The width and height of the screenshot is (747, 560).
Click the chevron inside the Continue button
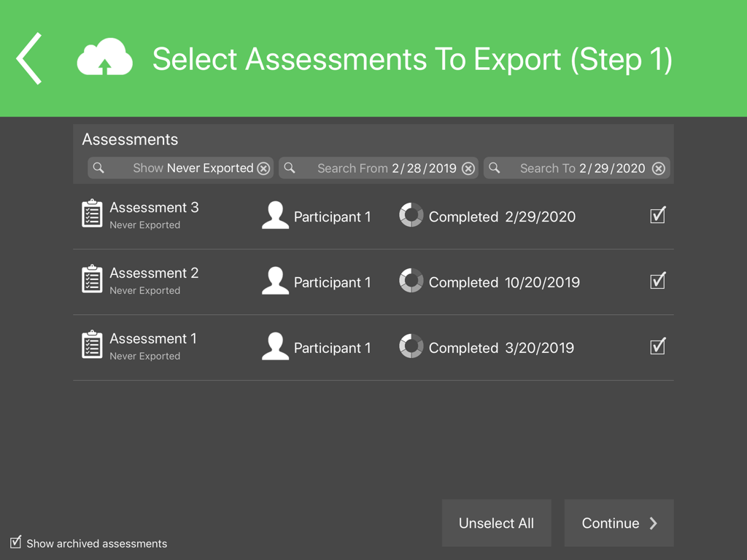tap(652, 523)
